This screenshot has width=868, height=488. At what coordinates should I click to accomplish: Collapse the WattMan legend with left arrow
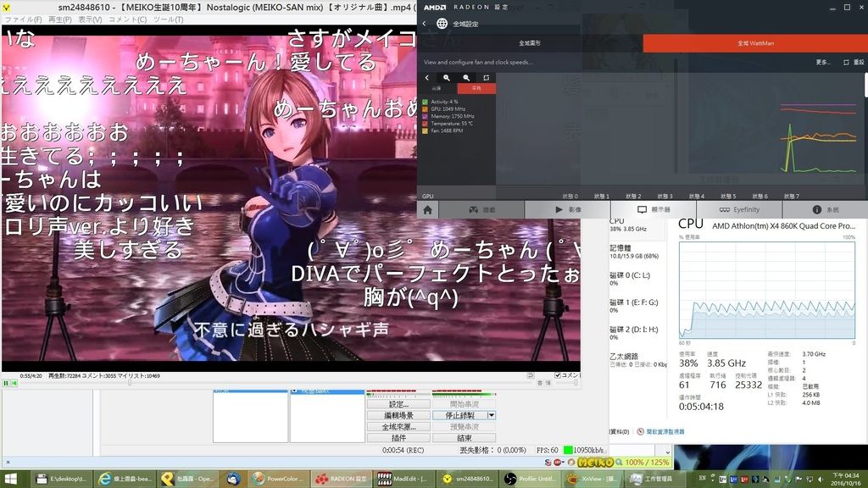point(427,78)
